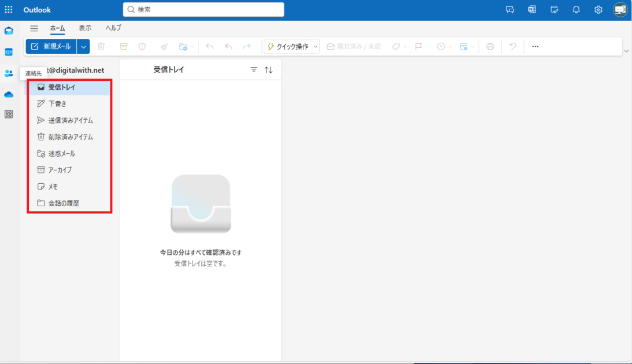Open the OneNote feed icon in header
The width and height of the screenshot is (632, 364).
point(532,10)
